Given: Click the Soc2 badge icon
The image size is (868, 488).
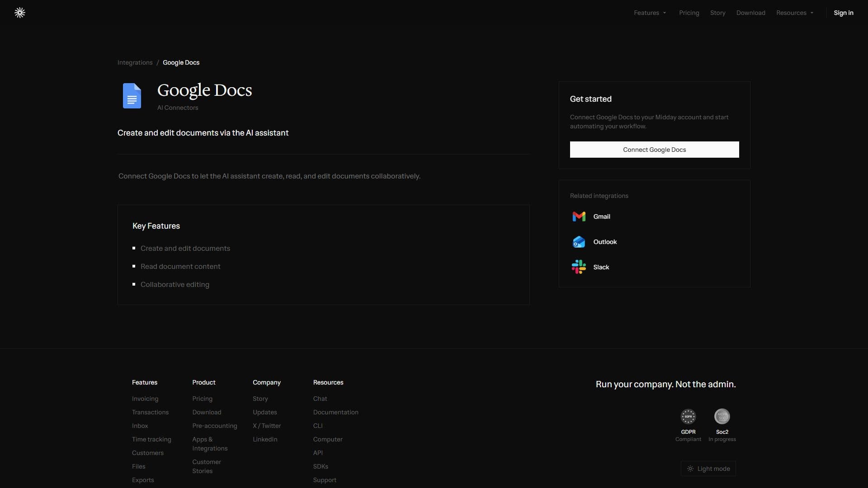Looking at the screenshot, I should (x=722, y=416).
